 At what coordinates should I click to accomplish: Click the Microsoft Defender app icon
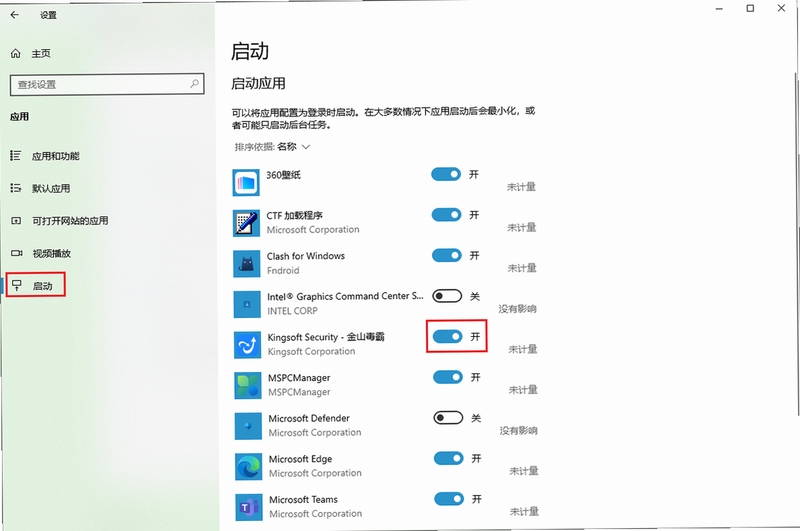pyautogui.click(x=248, y=426)
